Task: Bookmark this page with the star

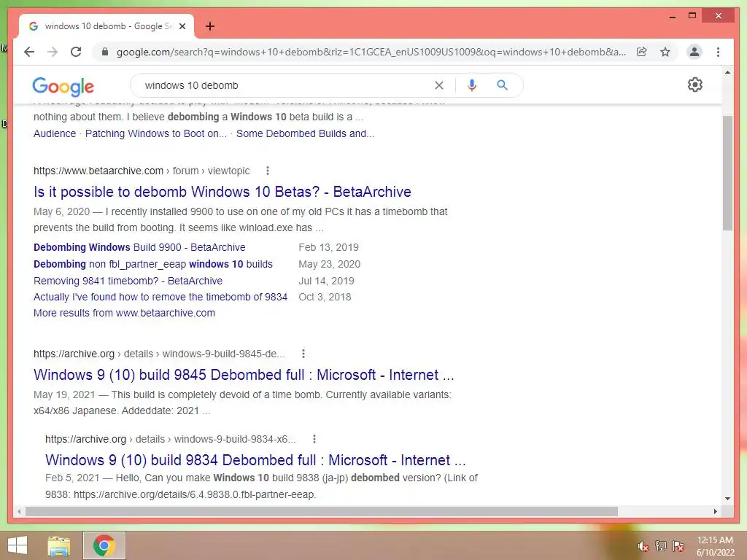Action: pyautogui.click(x=665, y=52)
